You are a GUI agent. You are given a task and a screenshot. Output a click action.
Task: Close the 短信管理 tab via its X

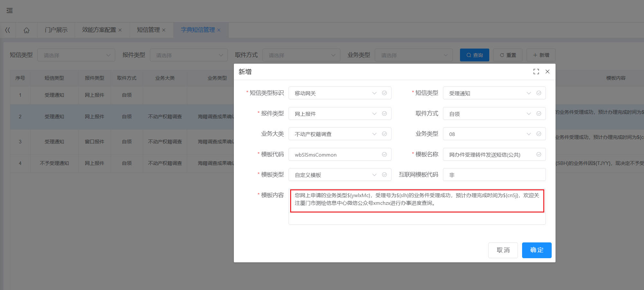coord(164,30)
